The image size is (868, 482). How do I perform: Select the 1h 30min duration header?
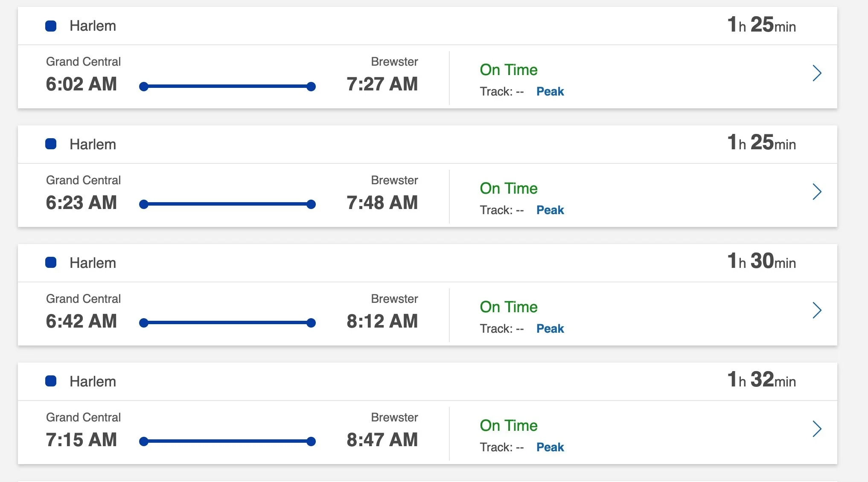[x=762, y=261]
